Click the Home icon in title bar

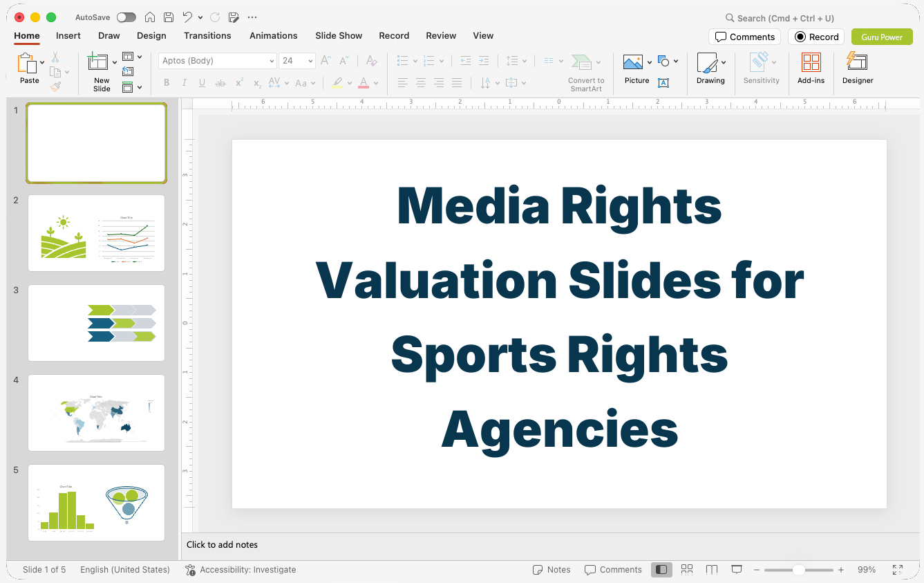150,17
